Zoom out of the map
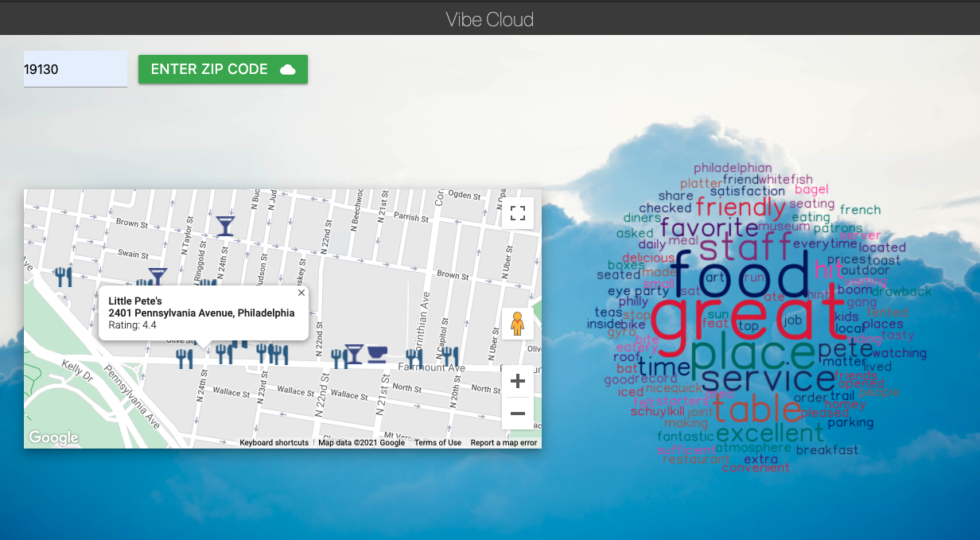Image resolution: width=980 pixels, height=540 pixels. [517, 414]
